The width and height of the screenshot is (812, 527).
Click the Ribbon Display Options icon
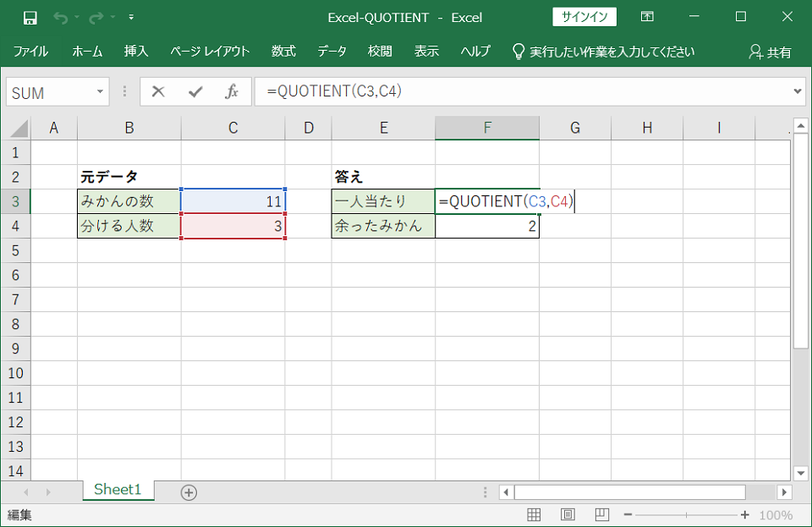647,17
